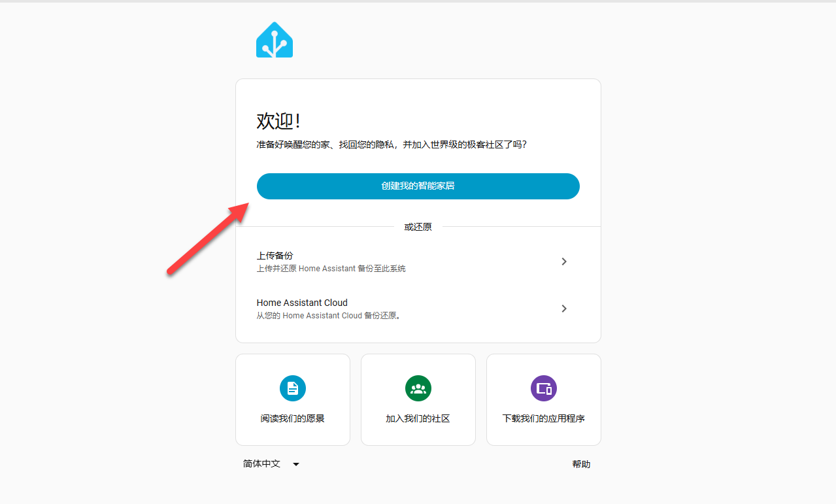Expand the Home Assistant Cloud restore entry
The width and height of the screenshot is (836, 504).
point(302,303)
